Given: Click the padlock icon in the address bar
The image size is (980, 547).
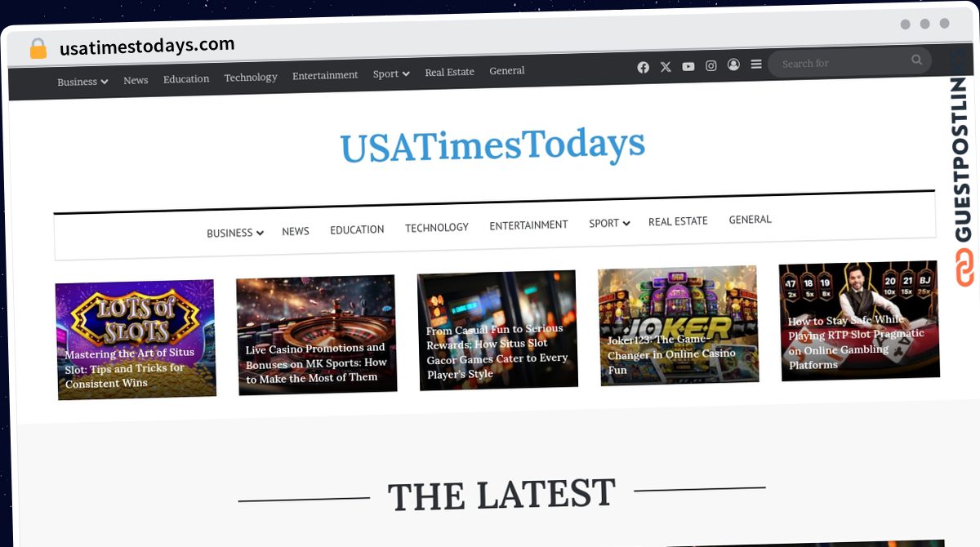Looking at the screenshot, I should 38,48.
